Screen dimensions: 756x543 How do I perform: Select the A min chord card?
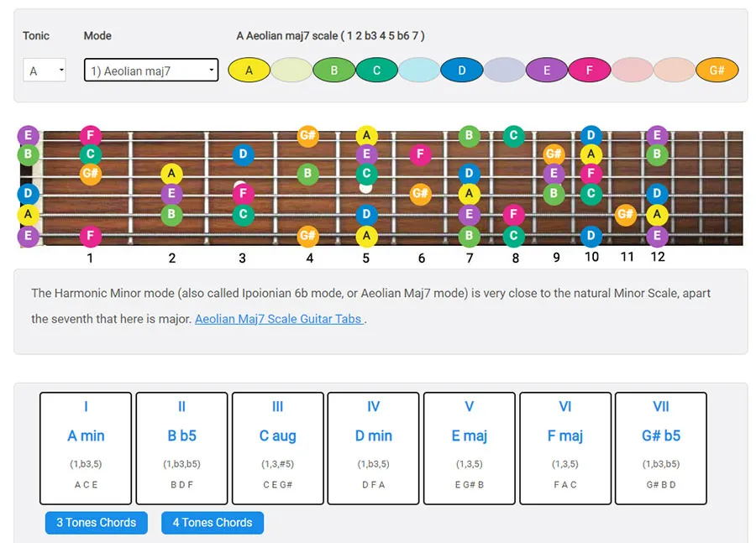(86, 447)
